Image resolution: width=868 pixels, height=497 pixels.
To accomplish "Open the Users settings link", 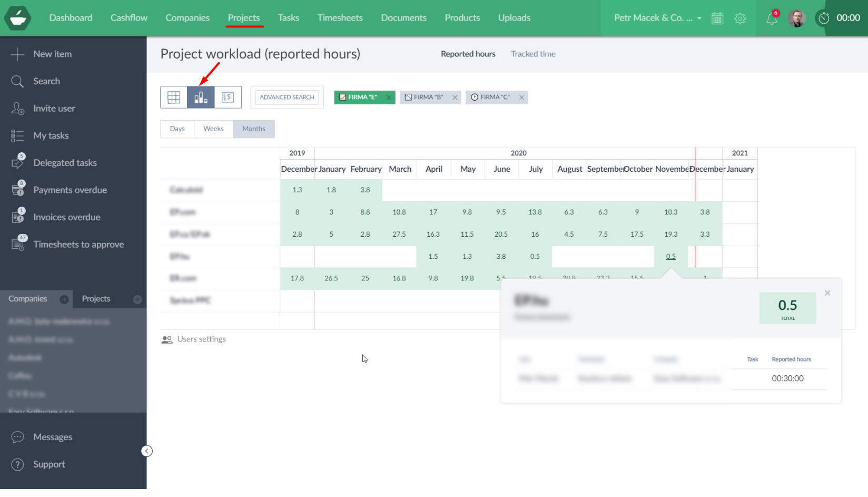I will 194,339.
